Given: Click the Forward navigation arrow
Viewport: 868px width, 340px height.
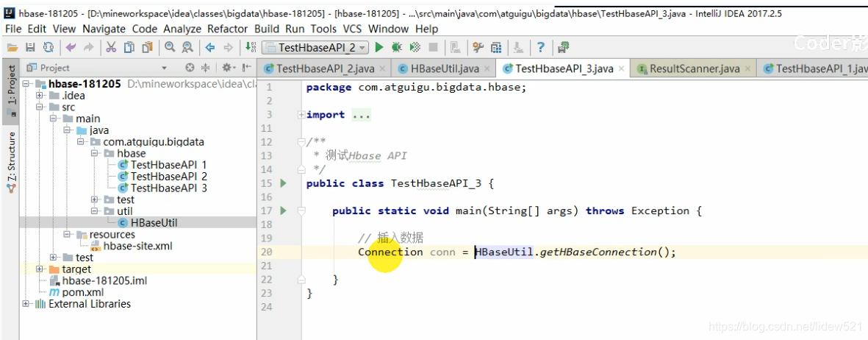Looking at the screenshot, I should 228,48.
